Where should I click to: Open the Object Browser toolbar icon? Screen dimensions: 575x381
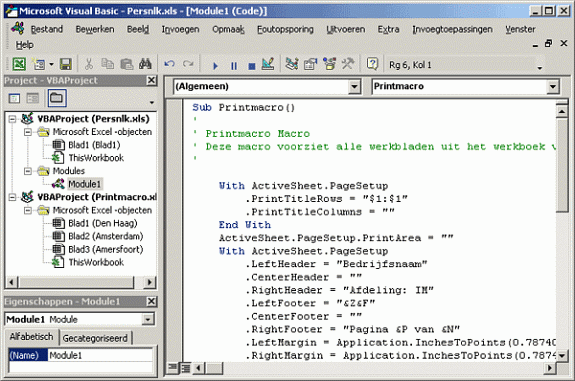click(x=329, y=65)
